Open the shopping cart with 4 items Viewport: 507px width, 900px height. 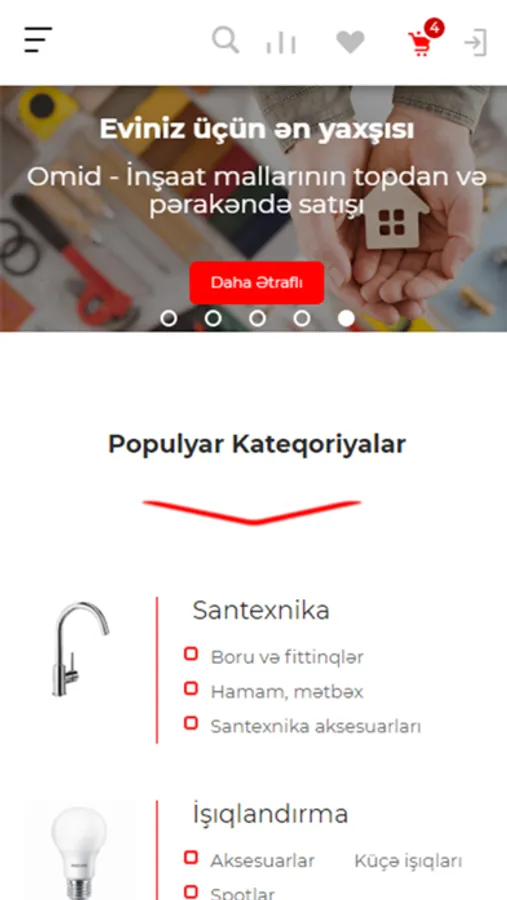(424, 38)
